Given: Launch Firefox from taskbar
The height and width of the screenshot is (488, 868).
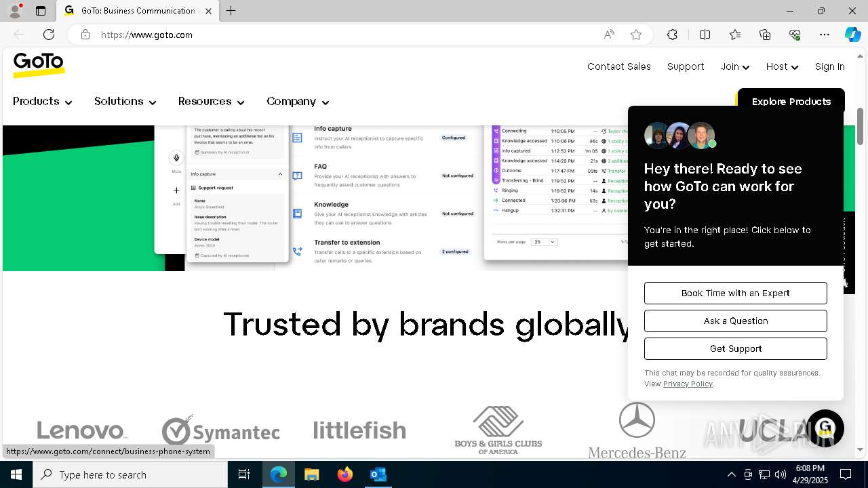Looking at the screenshot, I should pyautogui.click(x=344, y=474).
